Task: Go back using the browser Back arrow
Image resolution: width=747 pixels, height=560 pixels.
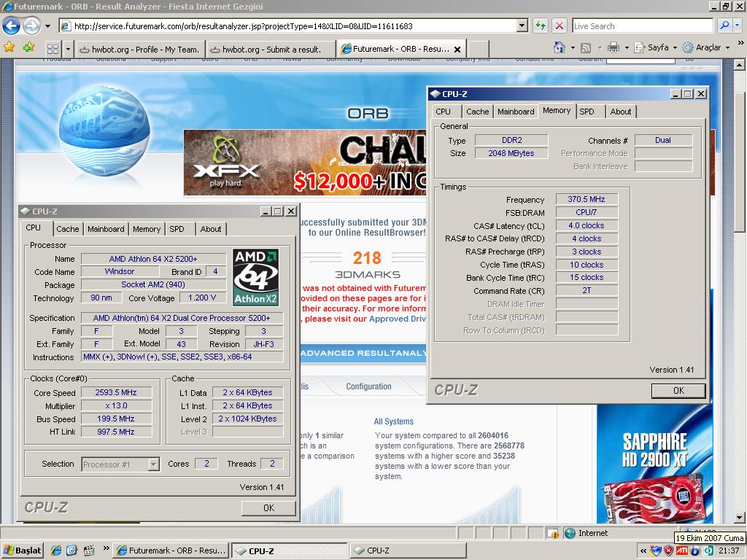Action: 12,26
